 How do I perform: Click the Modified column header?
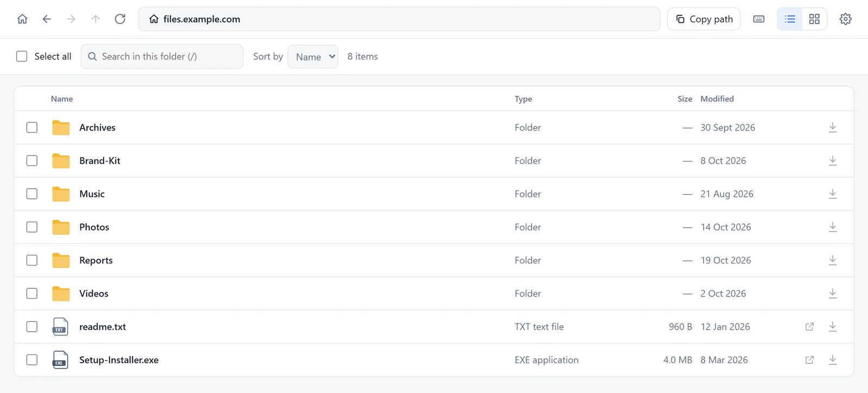(717, 99)
